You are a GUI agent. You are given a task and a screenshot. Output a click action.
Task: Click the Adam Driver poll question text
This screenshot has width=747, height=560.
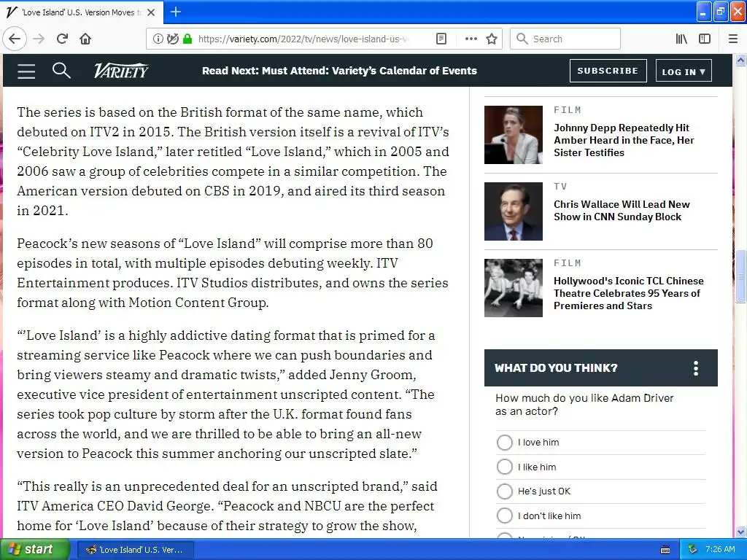click(x=584, y=405)
